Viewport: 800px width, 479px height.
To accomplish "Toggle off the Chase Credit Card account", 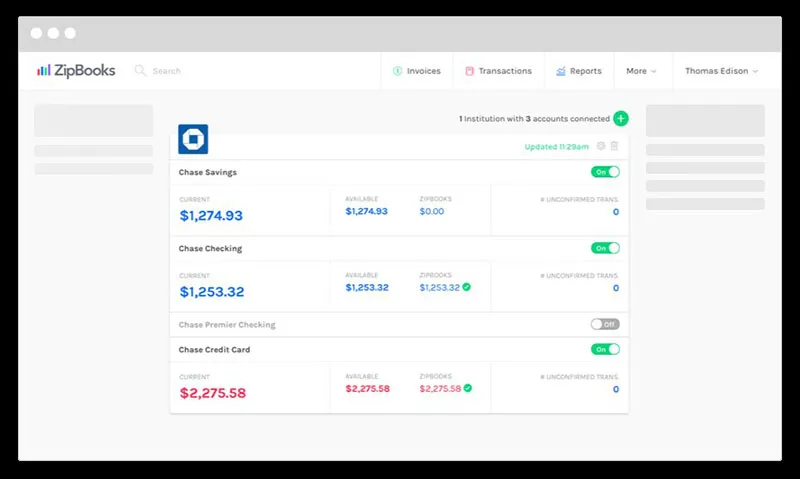I will [605, 349].
